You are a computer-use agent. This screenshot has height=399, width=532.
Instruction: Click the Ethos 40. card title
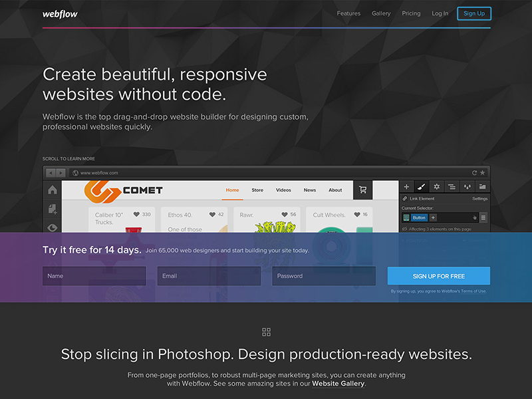click(x=180, y=215)
